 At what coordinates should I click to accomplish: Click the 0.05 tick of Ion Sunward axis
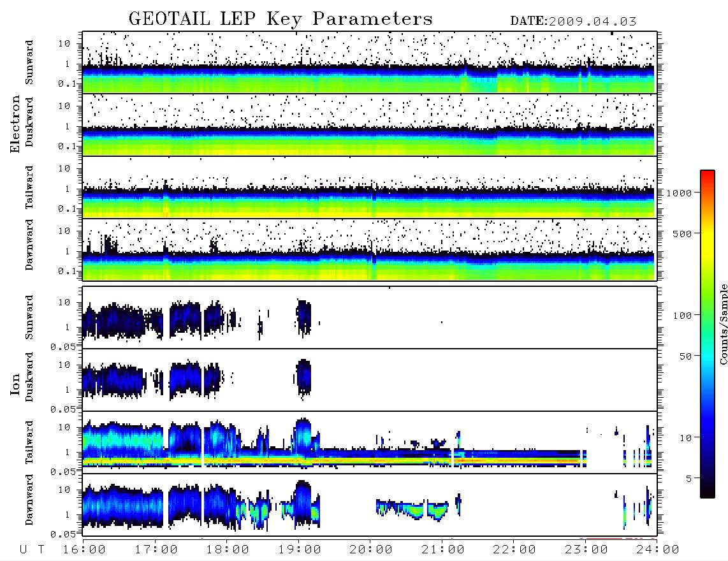coord(63,346)
